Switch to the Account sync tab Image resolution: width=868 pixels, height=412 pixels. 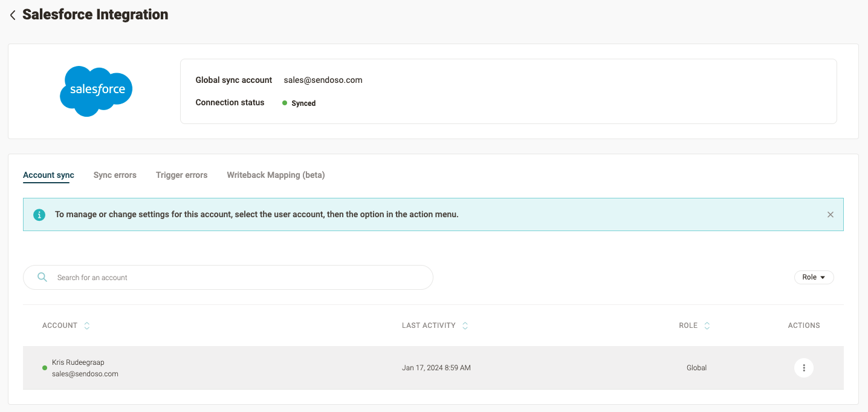coord(48,175)
